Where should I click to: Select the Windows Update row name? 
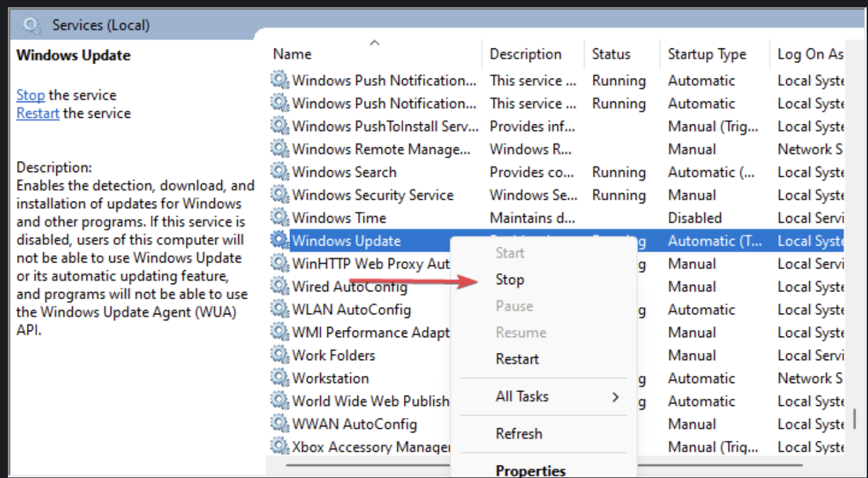346,241
